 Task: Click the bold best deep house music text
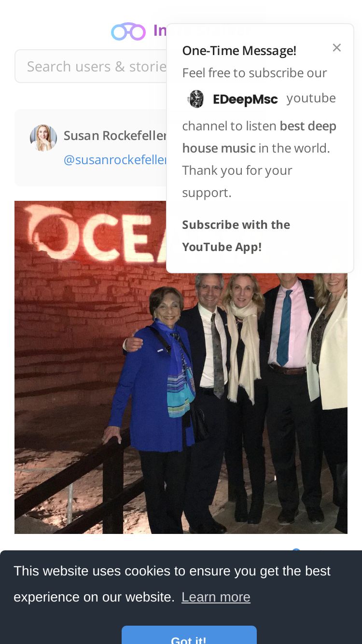[259, 137]
